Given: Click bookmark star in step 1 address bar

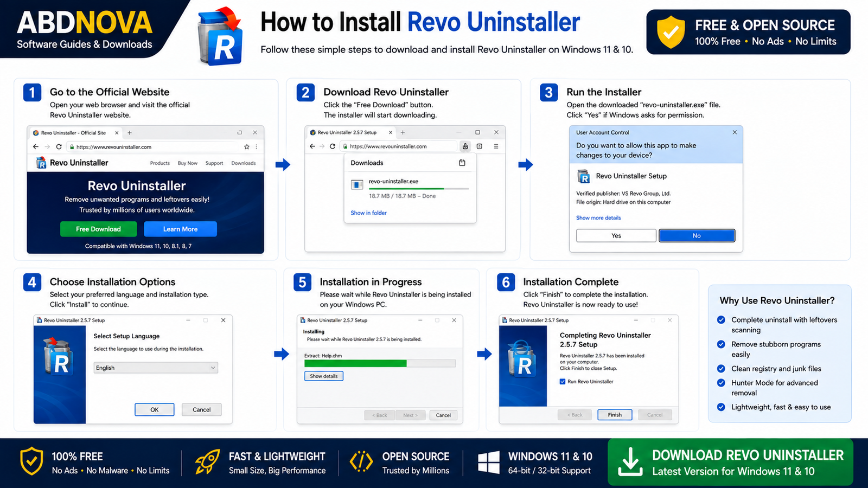Looking at the screenshot, I should click(247, 147).
